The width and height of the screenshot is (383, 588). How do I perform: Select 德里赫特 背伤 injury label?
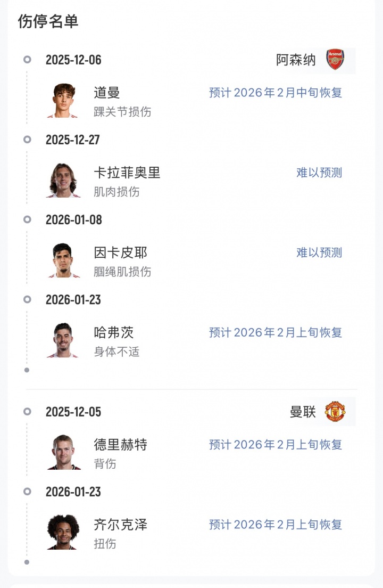point(105,464)
